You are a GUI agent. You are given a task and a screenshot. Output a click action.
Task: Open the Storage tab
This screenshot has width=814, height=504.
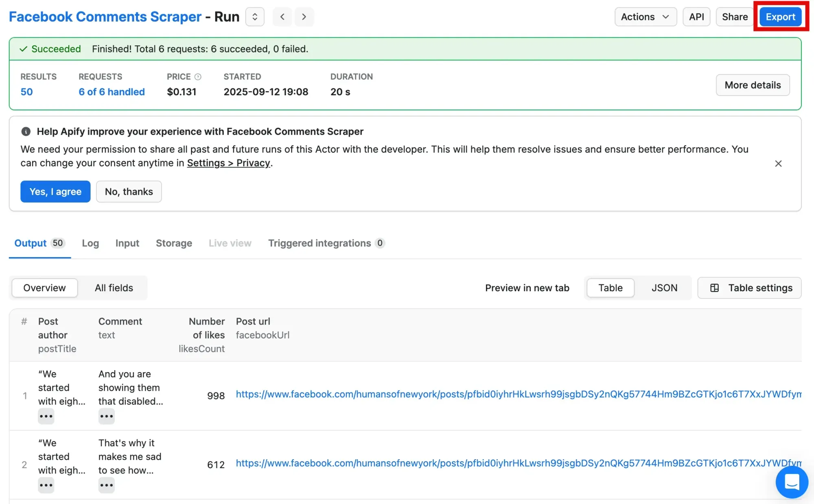click(174, 243)
